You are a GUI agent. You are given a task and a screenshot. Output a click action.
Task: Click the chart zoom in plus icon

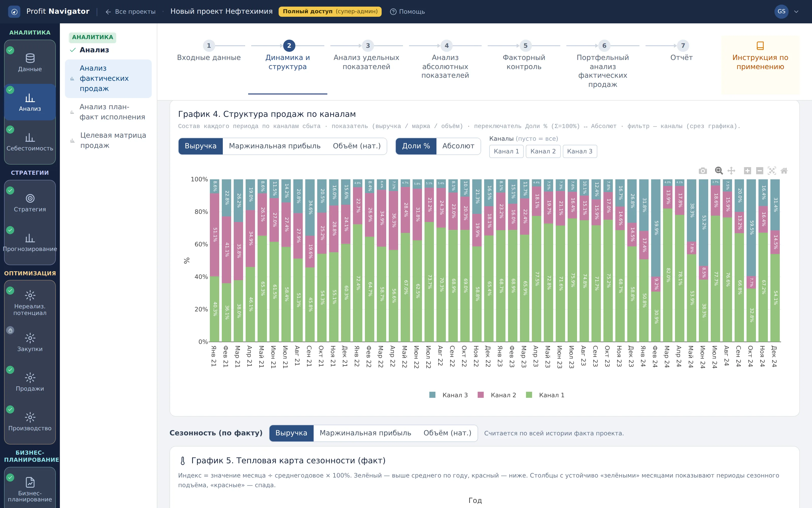point(747,171)
